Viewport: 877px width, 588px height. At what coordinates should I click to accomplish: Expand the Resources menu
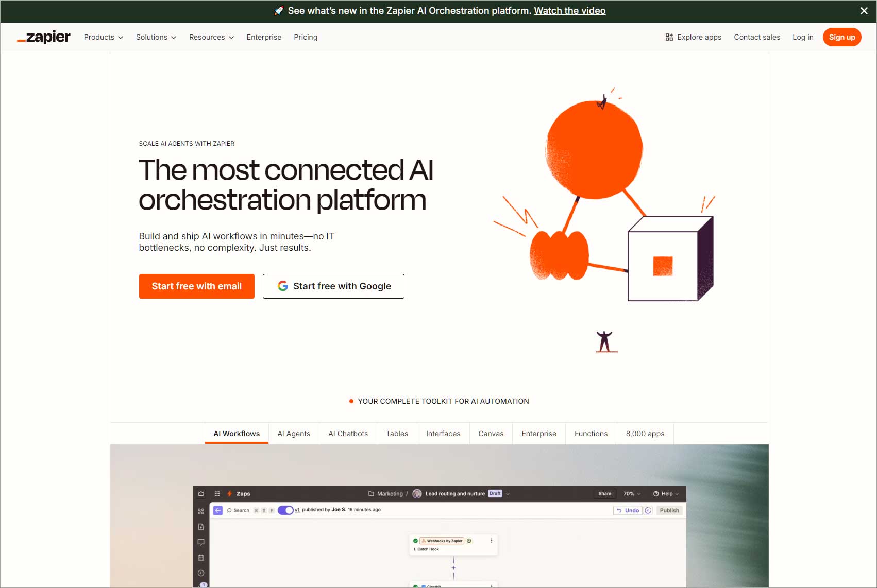pos(212,37)
